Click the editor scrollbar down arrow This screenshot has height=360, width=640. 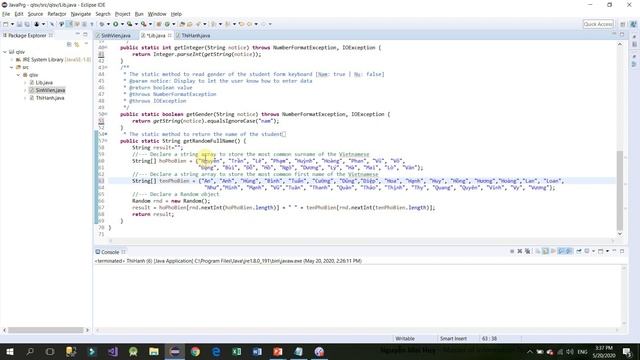(620, 234)
